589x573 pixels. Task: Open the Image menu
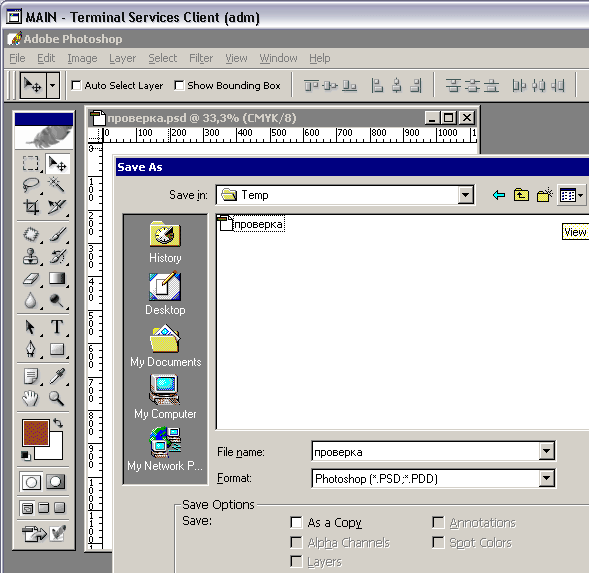coord(82,58)
